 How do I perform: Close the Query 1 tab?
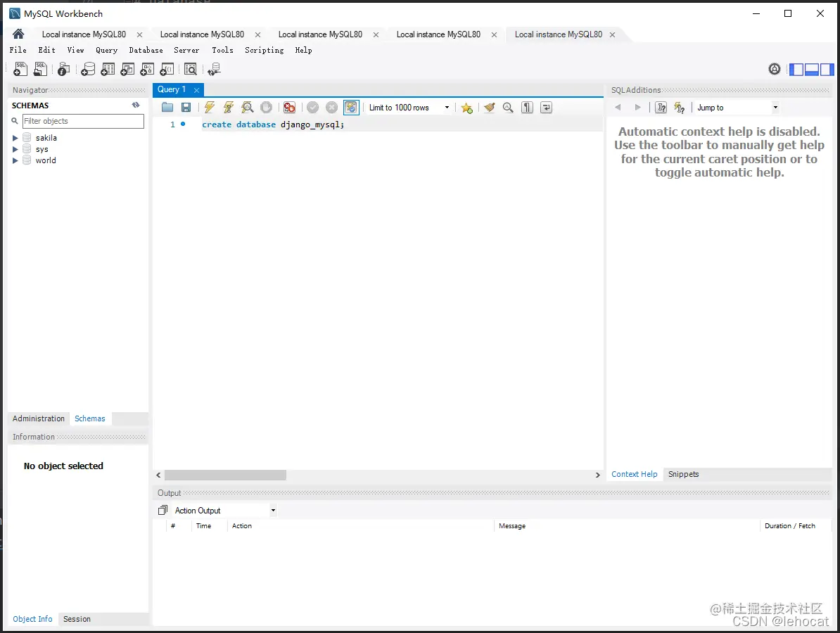point(196,90)
